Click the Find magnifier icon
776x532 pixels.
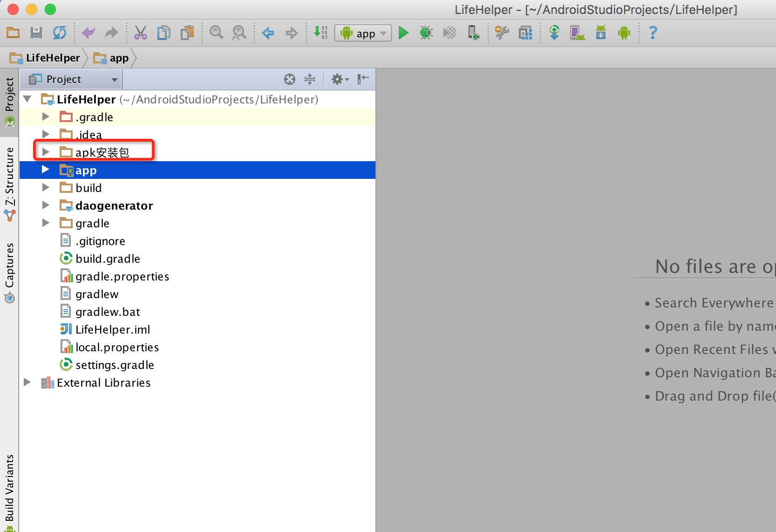coord(216,33)
